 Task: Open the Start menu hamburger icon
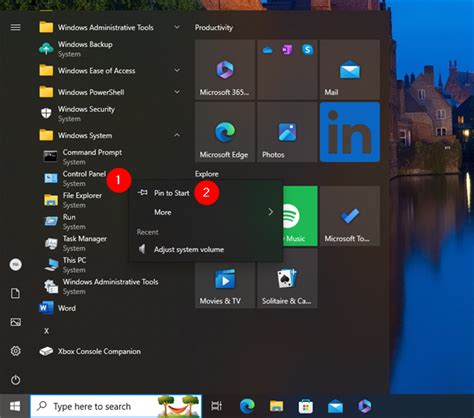click(15, 27)
